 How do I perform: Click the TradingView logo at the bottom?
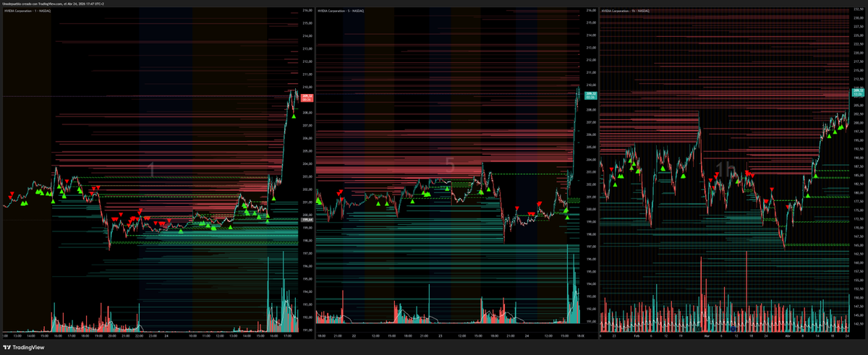point(23,348)
